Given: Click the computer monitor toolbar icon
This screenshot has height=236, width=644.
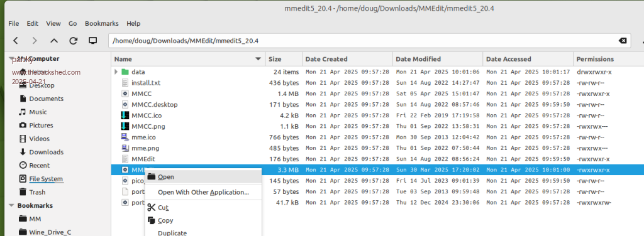Looking at the screenshot, I should [93, 41].
